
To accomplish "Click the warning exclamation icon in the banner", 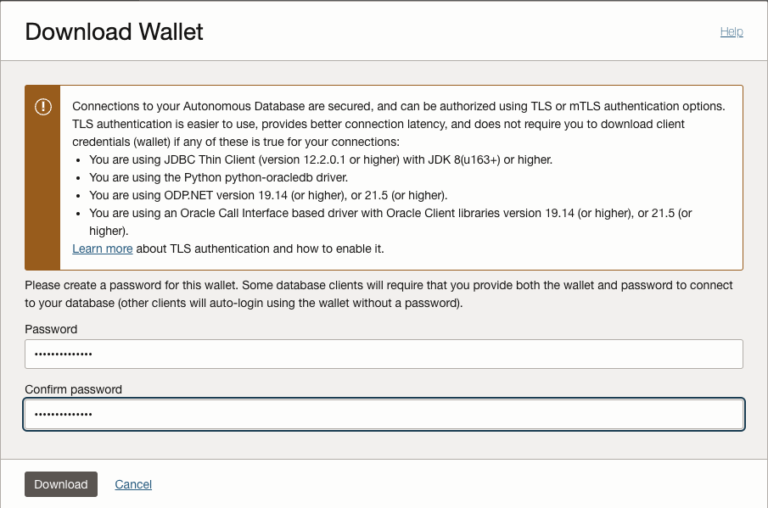I will 43,107.
